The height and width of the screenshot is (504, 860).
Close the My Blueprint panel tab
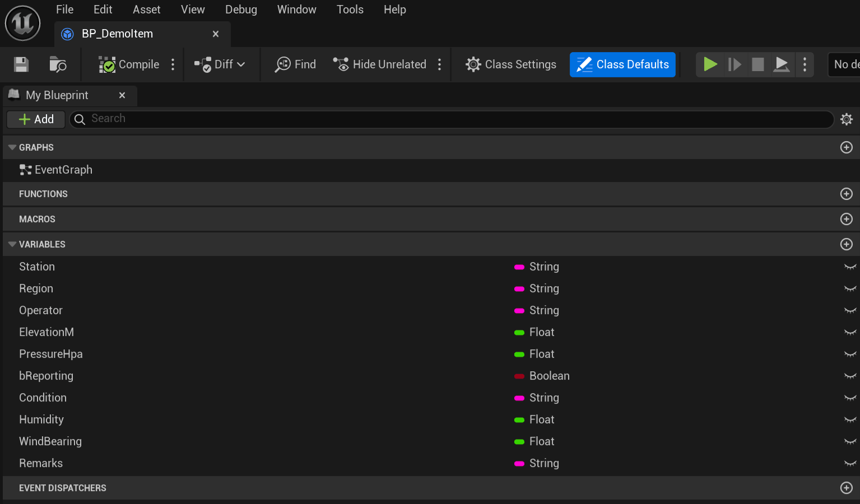[x=122, y=95]
